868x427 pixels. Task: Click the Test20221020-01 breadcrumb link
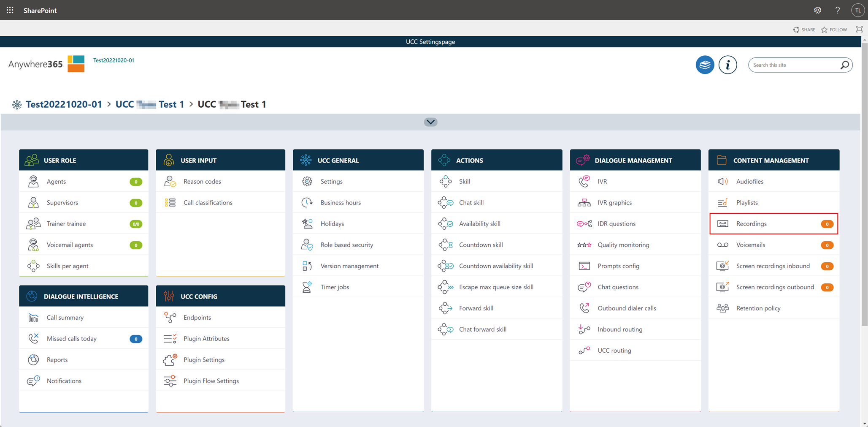coord(64,104)
